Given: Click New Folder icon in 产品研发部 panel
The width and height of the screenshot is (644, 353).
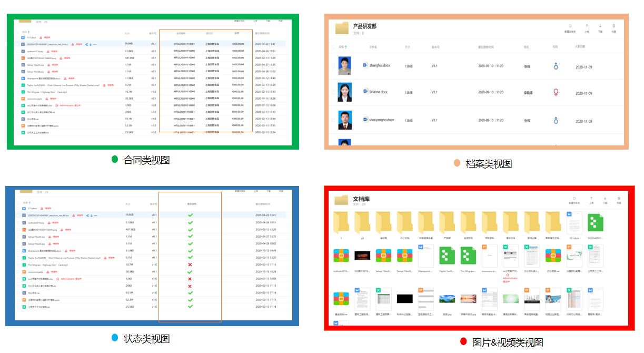Looking at the screenshot, I should pos(570,26).
